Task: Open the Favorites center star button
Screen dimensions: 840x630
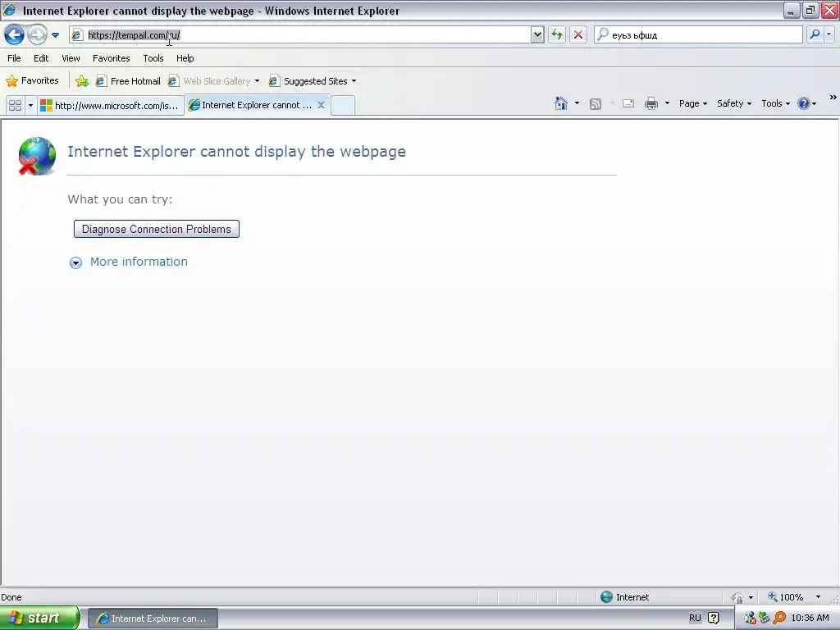Action: (x=32, y=81)
